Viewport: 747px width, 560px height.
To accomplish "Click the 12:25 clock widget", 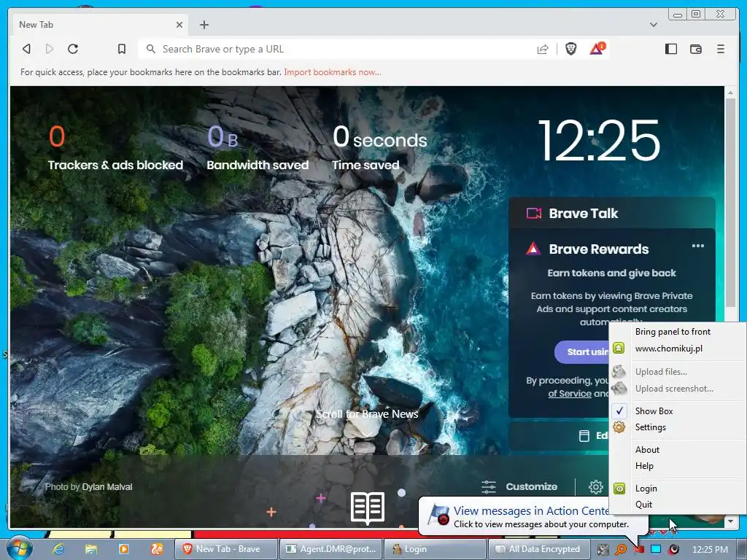I will [x=600, y=141].
